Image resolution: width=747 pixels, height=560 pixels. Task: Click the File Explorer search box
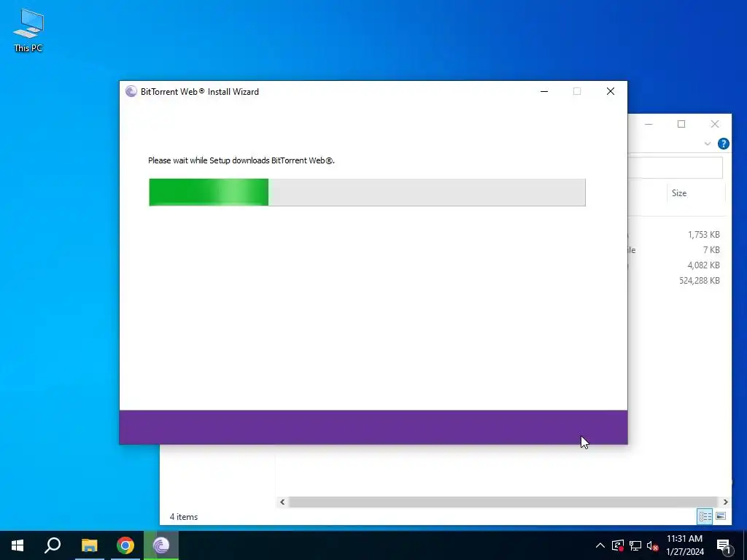675,168
